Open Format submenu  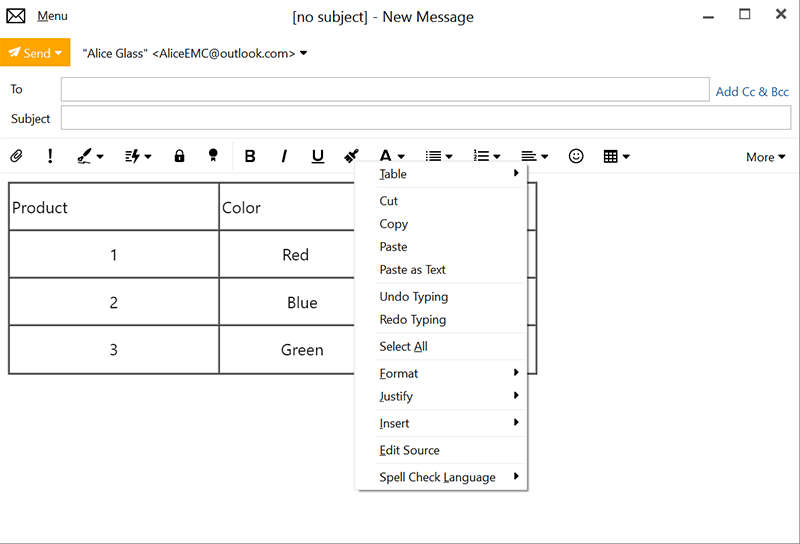[x=442, y=373]
